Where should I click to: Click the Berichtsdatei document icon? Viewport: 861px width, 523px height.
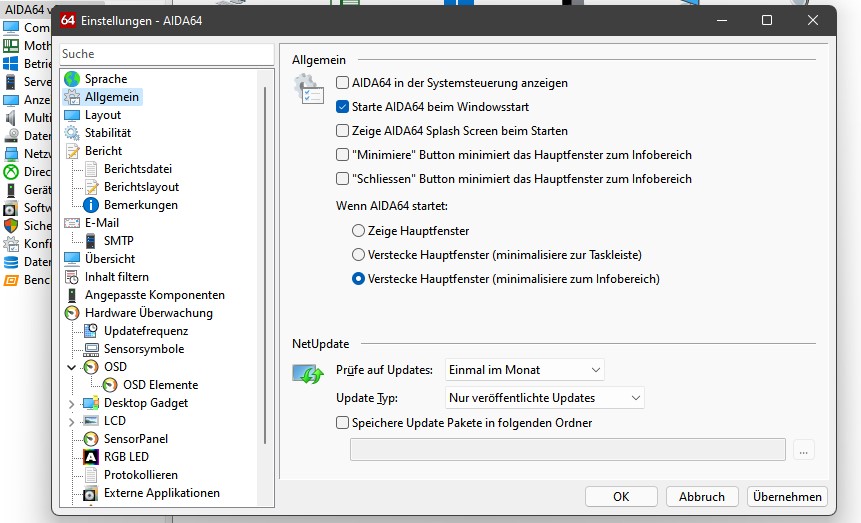(91, 169)
